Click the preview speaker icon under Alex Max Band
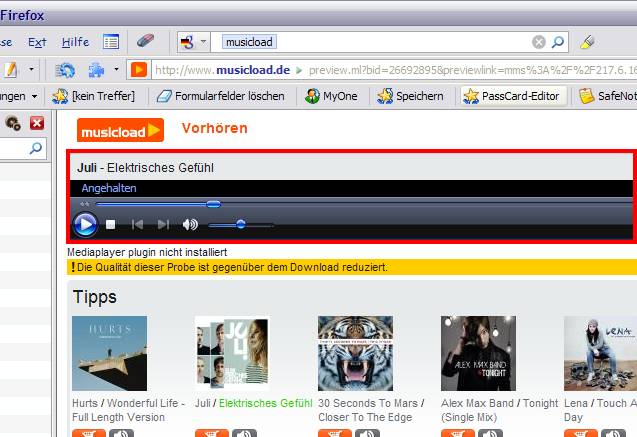 [x=491, y=433]
